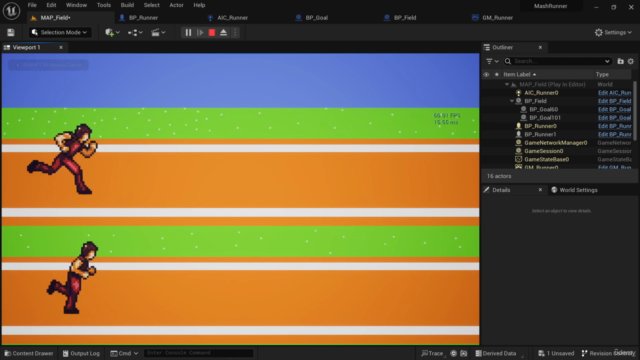Pause the play-in-editor simulation
640x360 pixels.
(x=188, y=32)
